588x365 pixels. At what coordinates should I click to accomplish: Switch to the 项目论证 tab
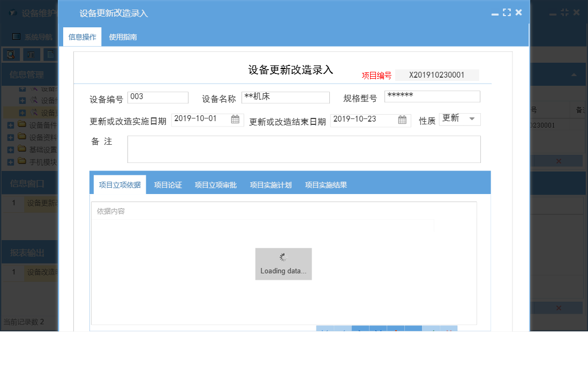pos(167,184)
